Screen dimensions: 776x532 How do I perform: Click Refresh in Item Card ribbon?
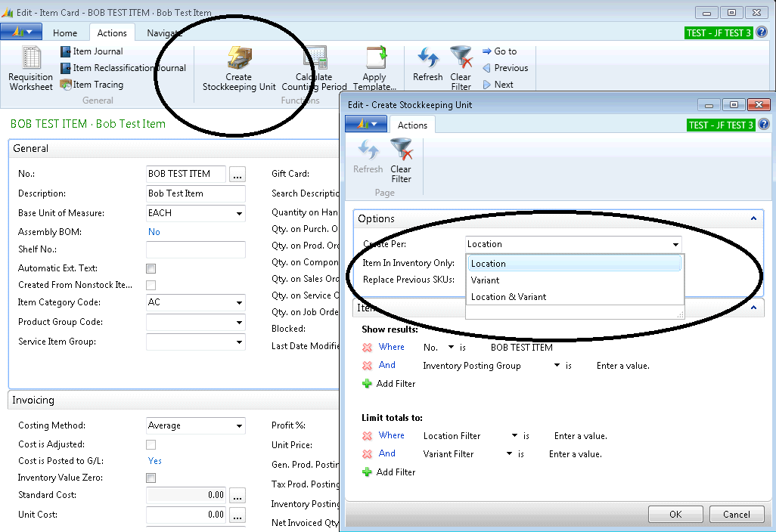[x=427, y=63]
